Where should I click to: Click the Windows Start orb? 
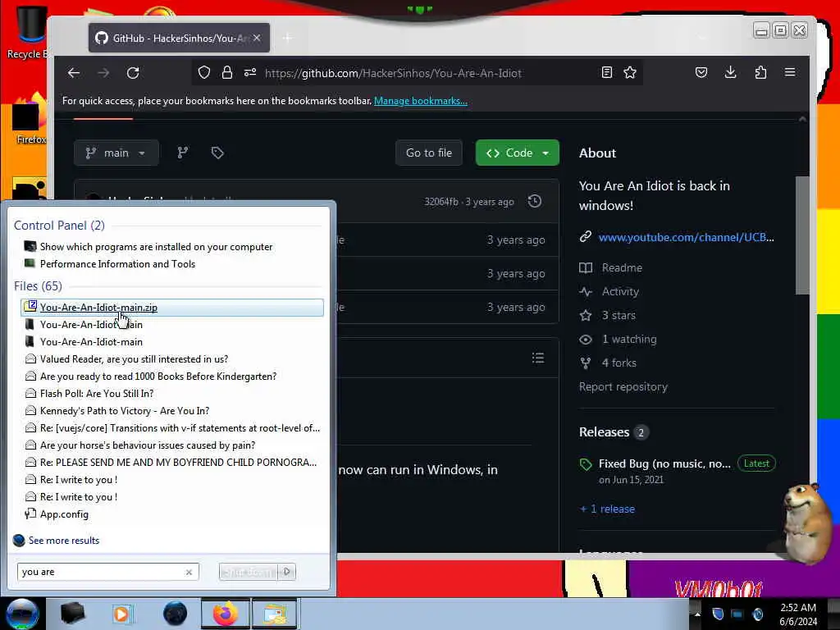pyautogui.click(x=22, y=614)
